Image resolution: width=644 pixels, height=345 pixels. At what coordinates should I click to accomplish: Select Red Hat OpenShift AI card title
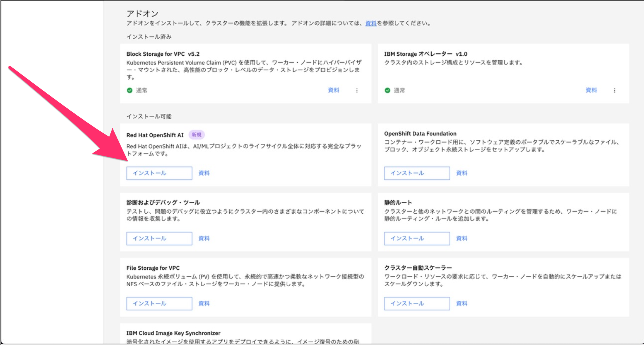pyautogui.click(x=155, y=135)
